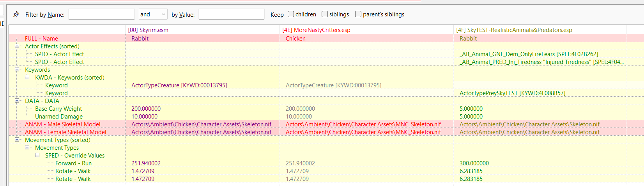
Task: Collapse the SPED - Override Values node
Action: pos(37,155)
